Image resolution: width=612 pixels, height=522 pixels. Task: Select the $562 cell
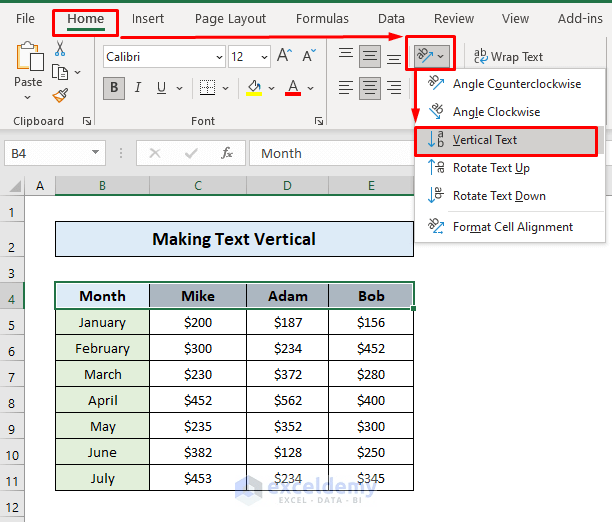click(288, 400)
